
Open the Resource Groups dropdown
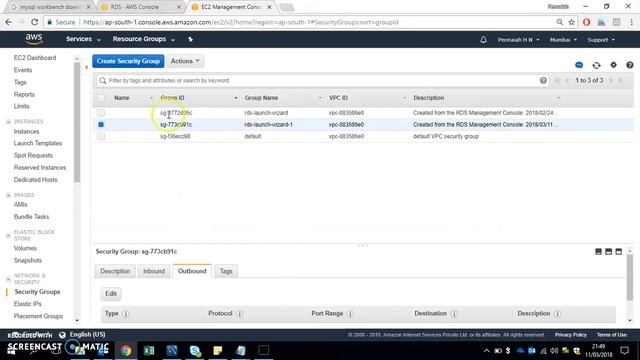pyautogui.click(x=144, y=39)
